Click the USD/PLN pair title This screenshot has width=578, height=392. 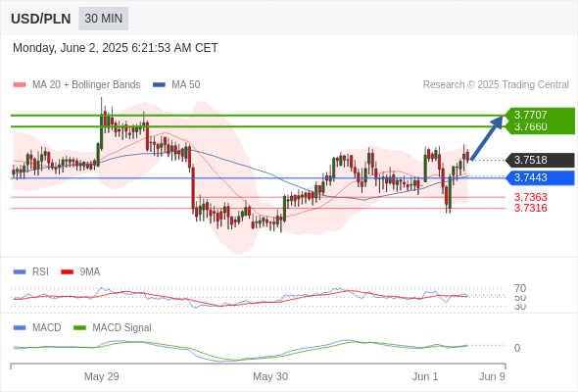[41, 19]
